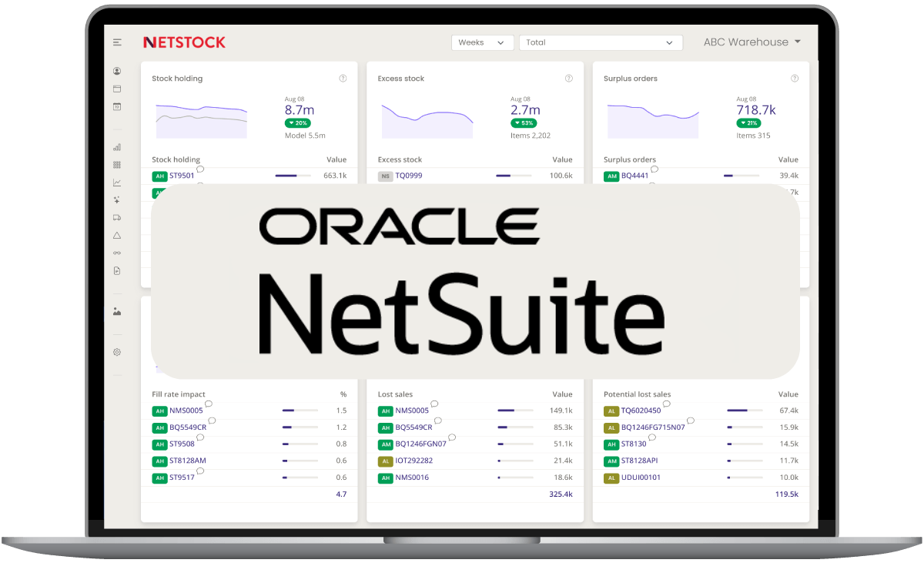Click the progress bar for TQ6020450

[745, 411]
